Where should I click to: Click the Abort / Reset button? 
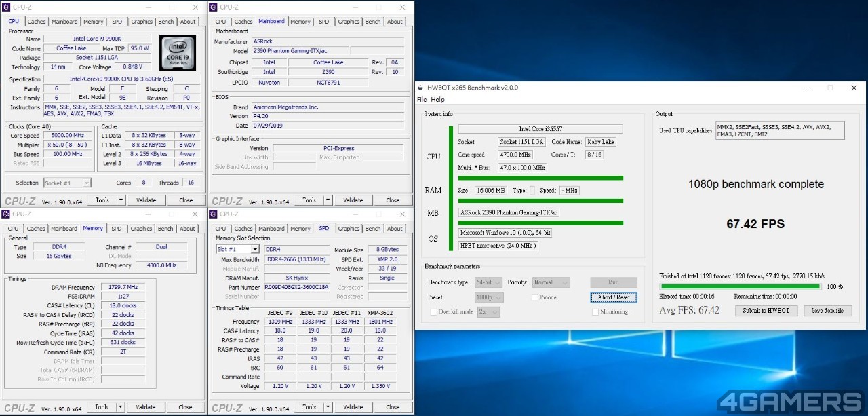[614, 297]
